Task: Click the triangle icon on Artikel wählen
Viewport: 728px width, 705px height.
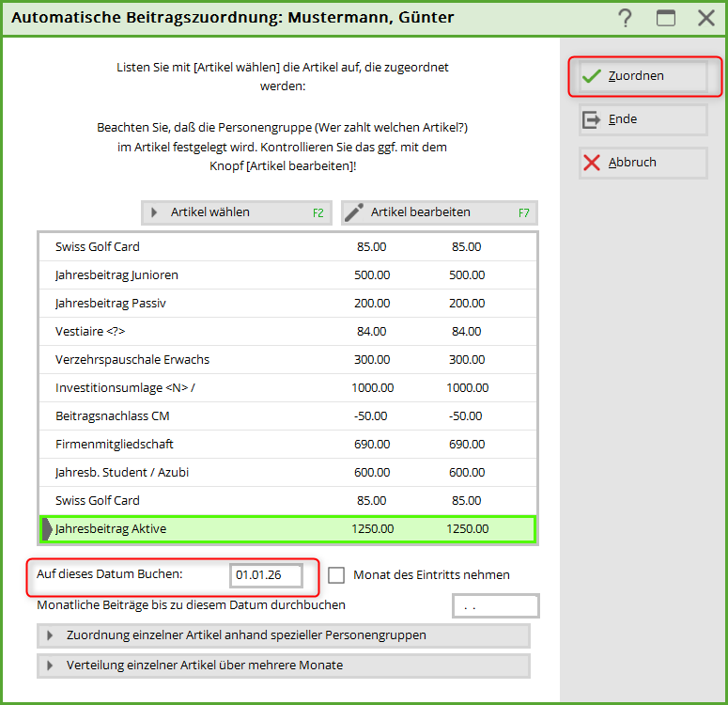Action: coord(154,212)
